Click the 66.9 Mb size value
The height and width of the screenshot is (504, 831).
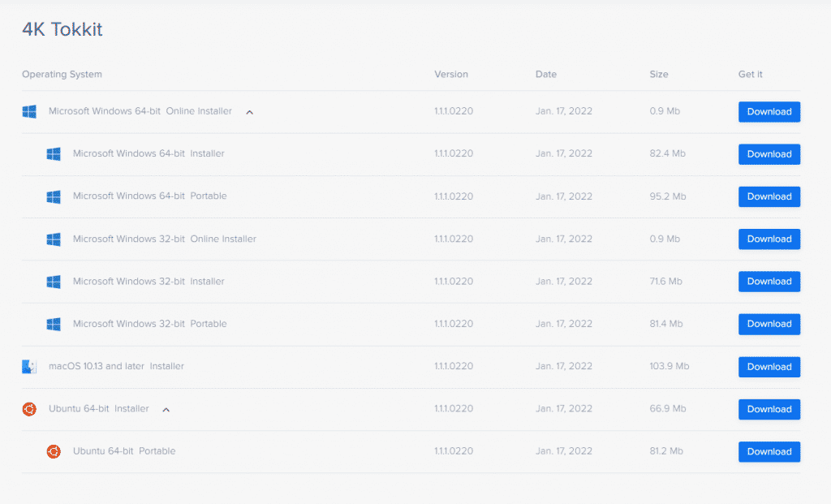tap(668, 408)
